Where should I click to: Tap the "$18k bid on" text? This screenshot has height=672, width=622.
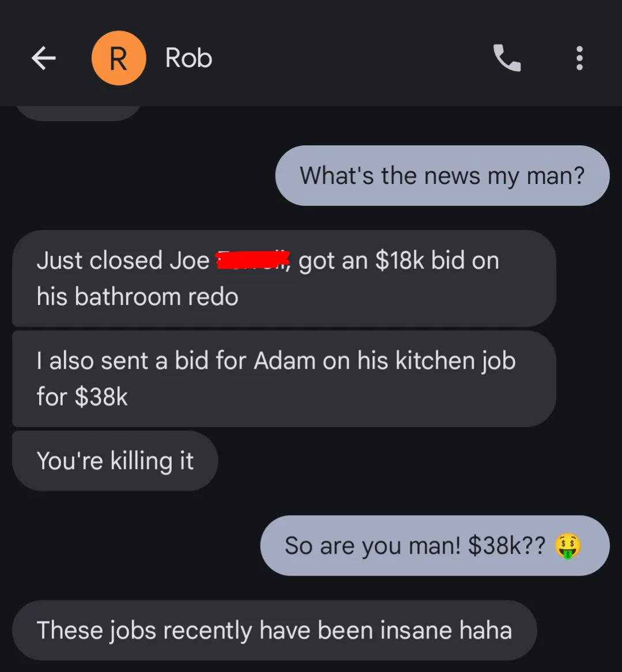click(437, 260)
